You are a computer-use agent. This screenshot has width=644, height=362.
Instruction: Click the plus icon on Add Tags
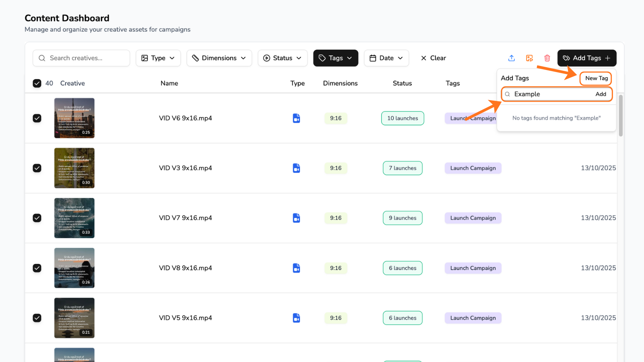(x=608, y=58)
